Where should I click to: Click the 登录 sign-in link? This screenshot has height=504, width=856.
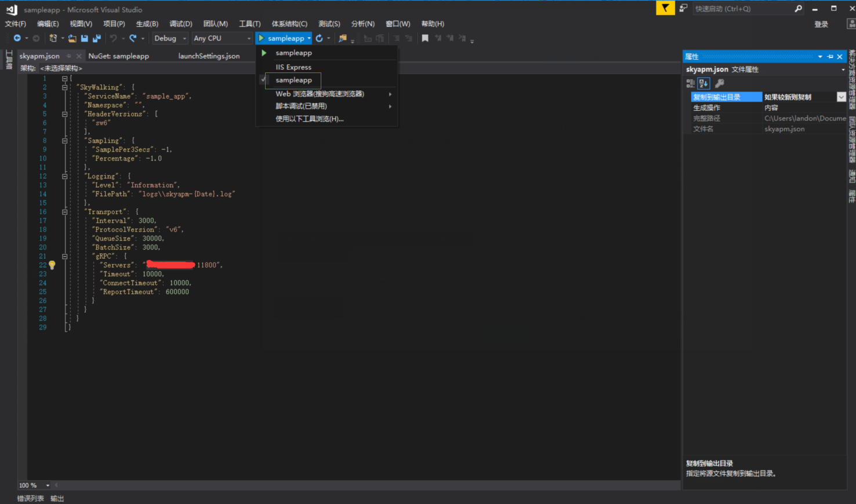point(821,24)
